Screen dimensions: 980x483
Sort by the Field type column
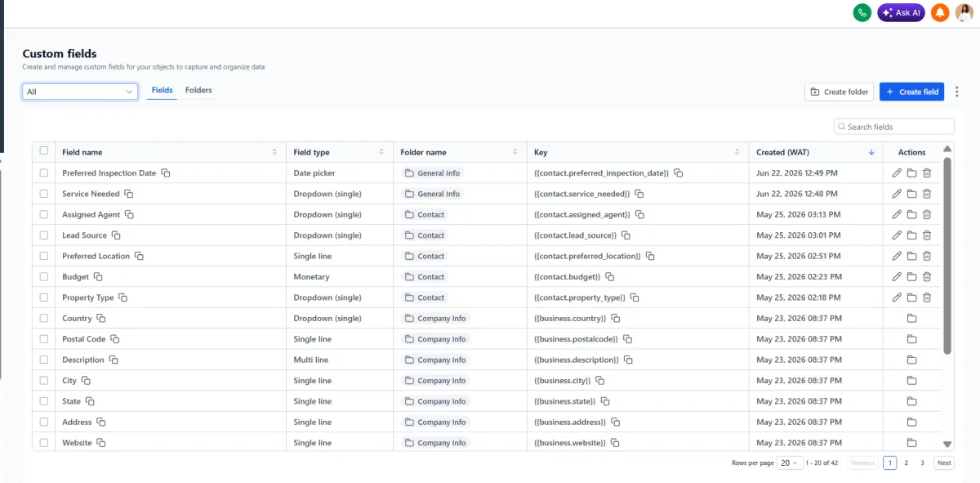(x=381, y=152)
